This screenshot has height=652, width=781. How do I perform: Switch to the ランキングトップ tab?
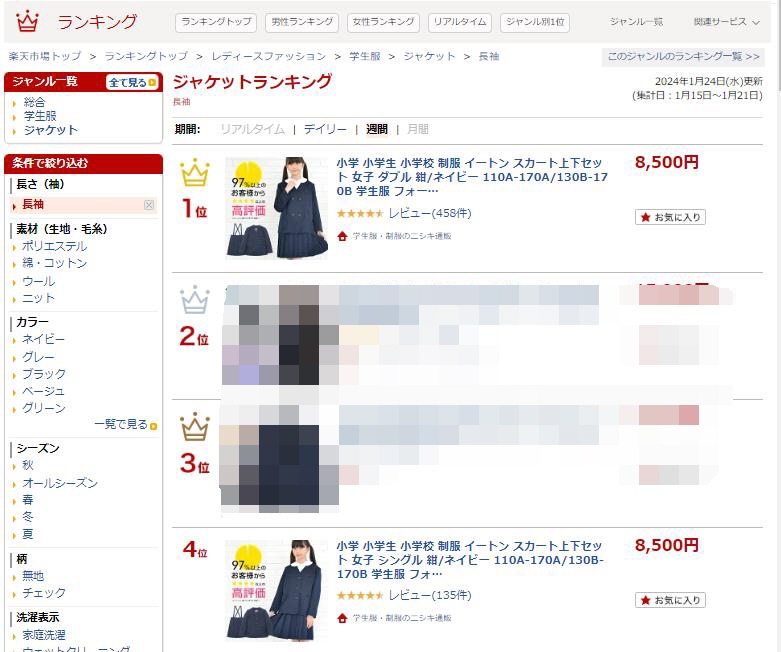[216, 22]
